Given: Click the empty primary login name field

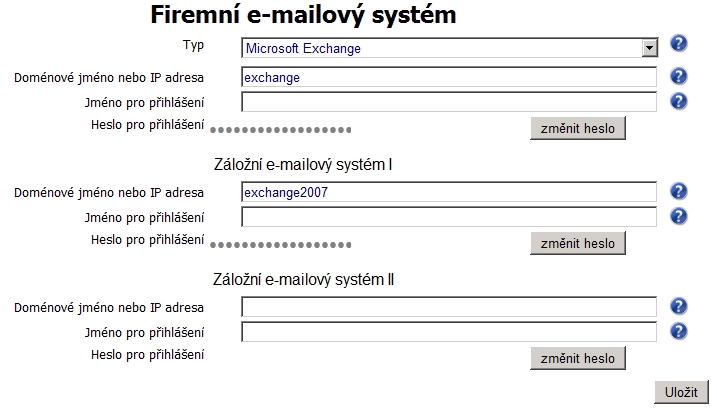Looking at the screenshot, I should tap(449, 102).
